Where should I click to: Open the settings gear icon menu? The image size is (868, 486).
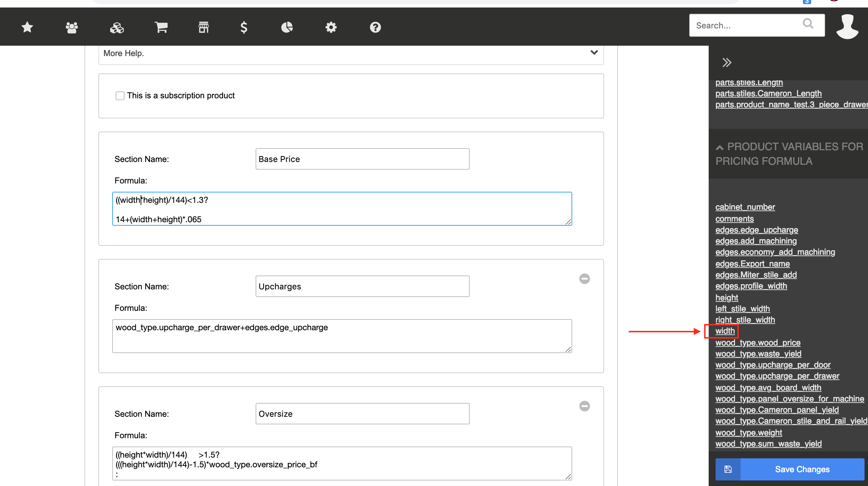331,26
